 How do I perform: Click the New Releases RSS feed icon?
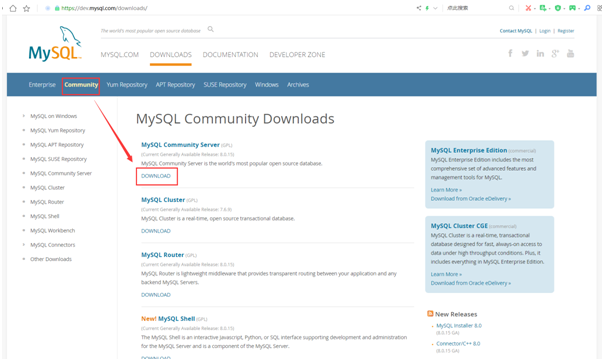430,314
